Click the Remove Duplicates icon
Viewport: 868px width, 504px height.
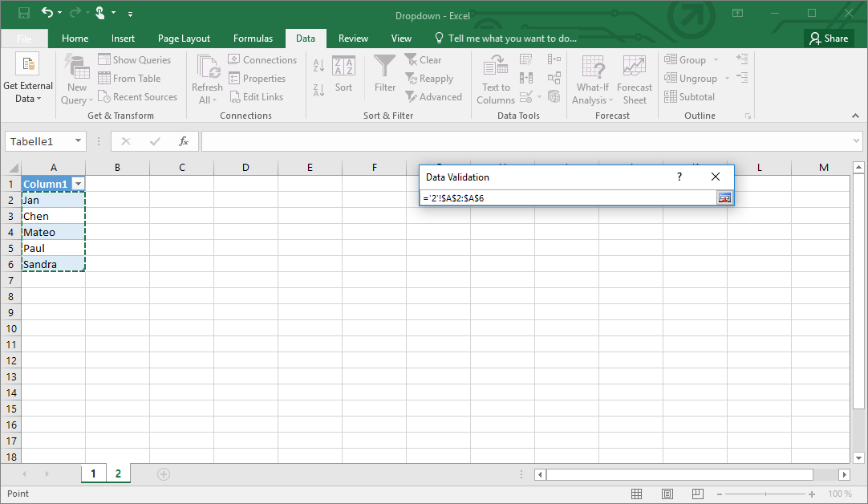point(525,78)
